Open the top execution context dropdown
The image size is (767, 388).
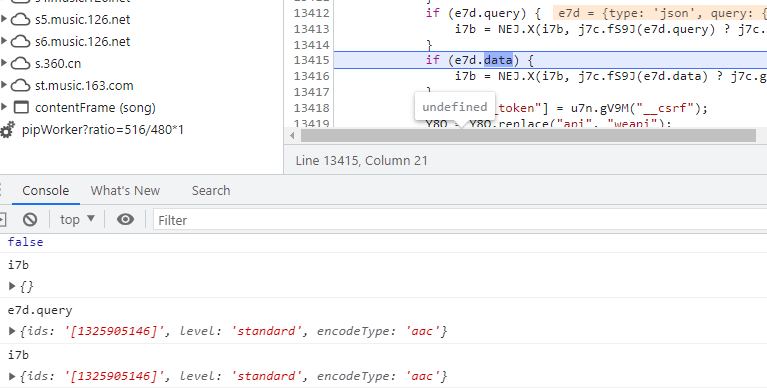click(x=77, y=220)
